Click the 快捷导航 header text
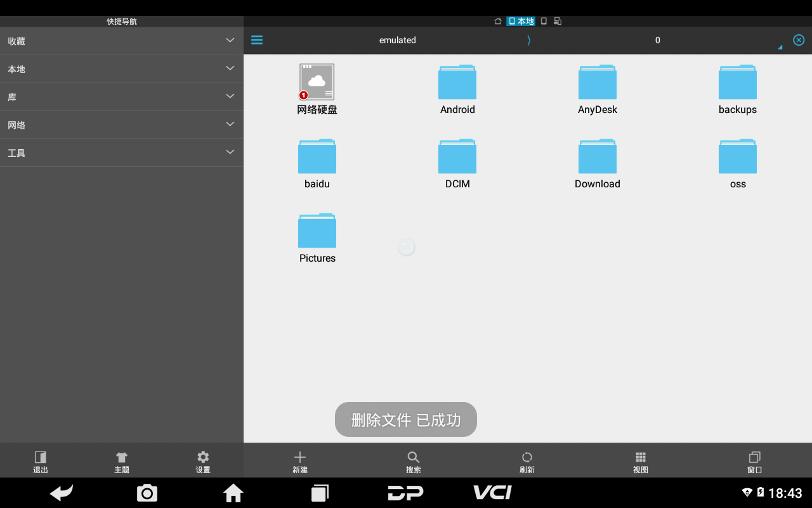The image size is (812, 508). click(122, 21)
